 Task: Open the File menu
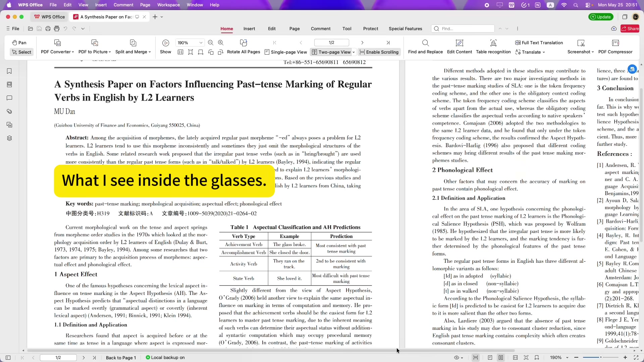point(13,29)
